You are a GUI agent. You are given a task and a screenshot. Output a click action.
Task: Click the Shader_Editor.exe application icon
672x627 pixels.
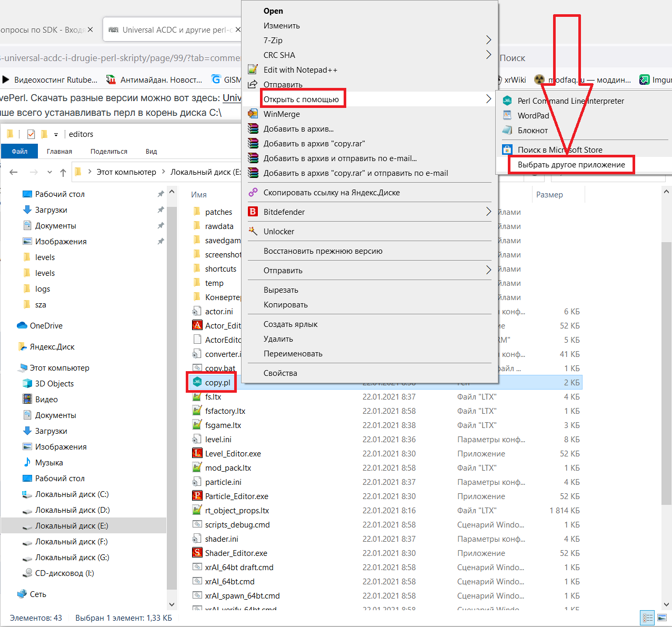pos(197,553)
